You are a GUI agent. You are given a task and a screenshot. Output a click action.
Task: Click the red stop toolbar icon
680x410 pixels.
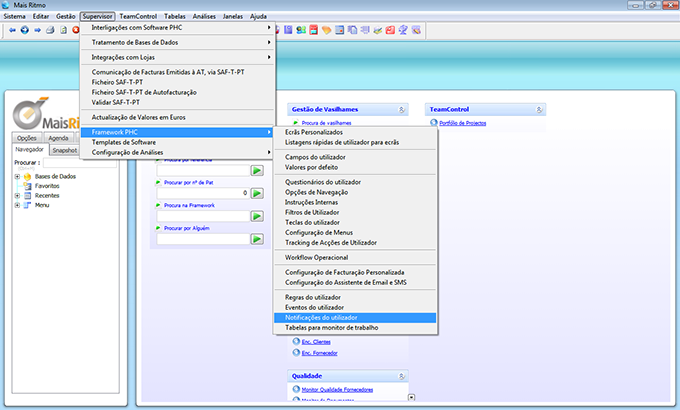coord(76,30)
